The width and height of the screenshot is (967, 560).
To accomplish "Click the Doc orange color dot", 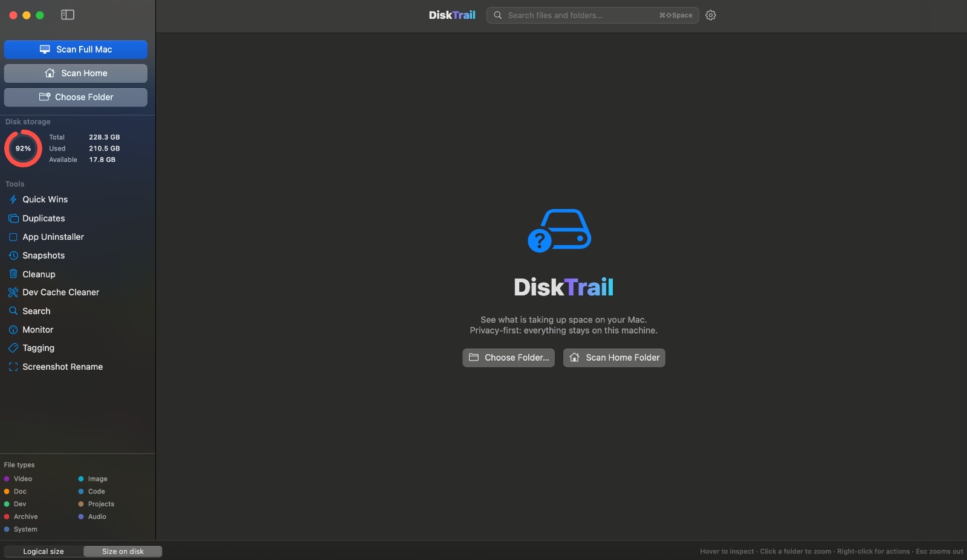I will (7, 492).
